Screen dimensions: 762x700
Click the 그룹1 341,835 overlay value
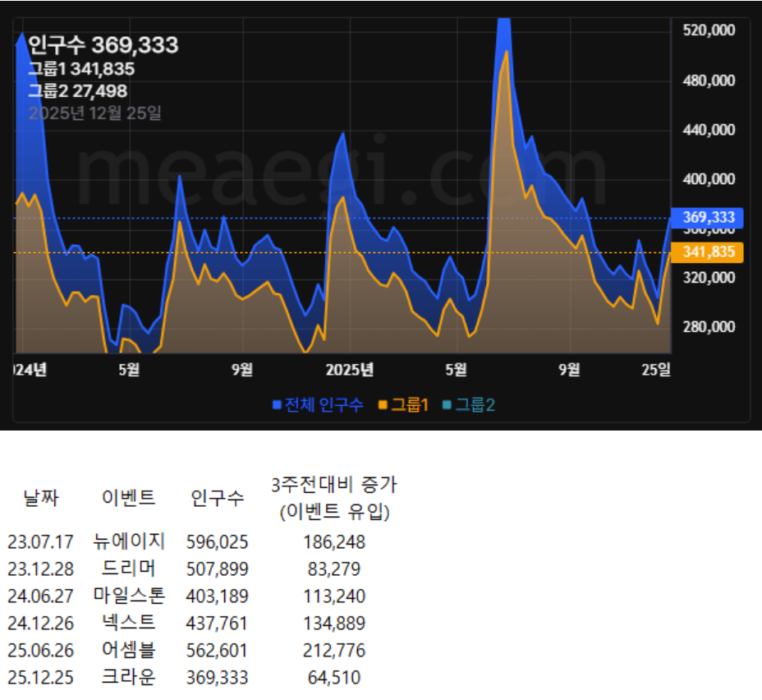click(81, 69)
